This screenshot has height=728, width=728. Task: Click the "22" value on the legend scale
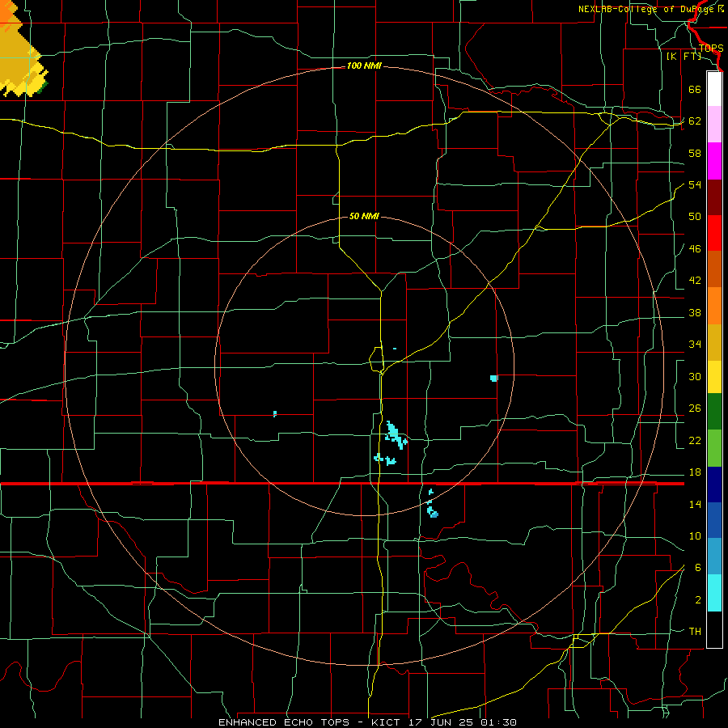(695, 440)
